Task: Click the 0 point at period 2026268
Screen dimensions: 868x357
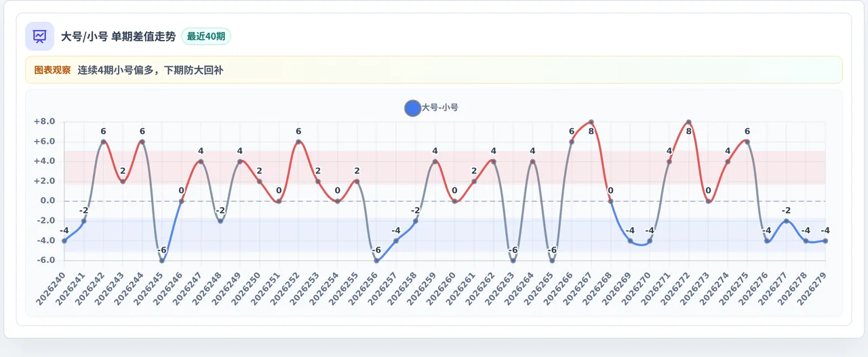Action: coord(610,201)
